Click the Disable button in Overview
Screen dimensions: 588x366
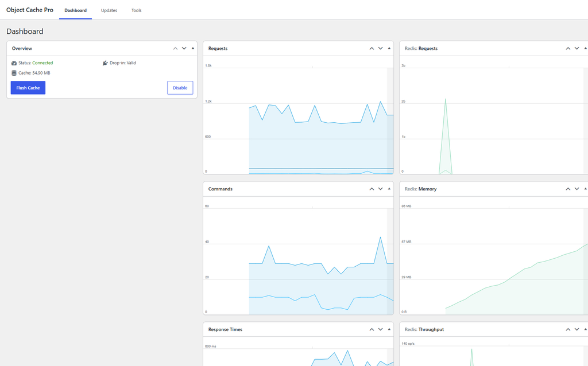pos(180,88)
